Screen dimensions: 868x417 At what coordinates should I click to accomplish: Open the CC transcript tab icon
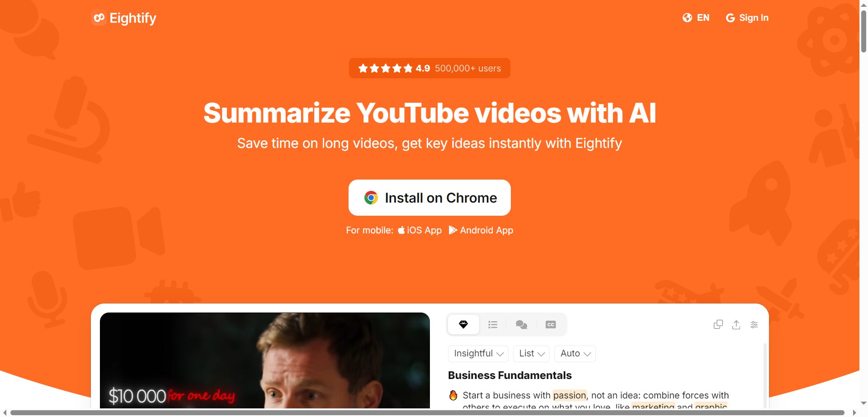(x=551, y=324)
